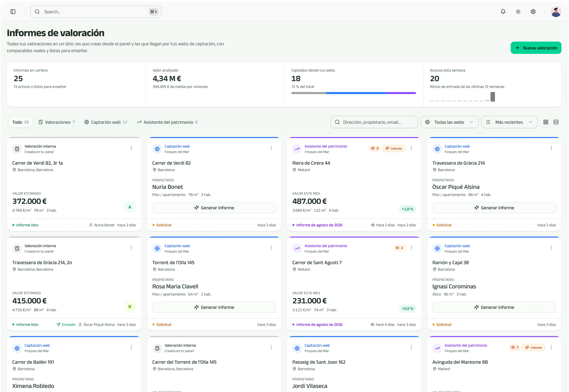Click the globe icon on Nuria Bonet card
The width and height of the screenshot is (569, 392).
pos(157,149)
